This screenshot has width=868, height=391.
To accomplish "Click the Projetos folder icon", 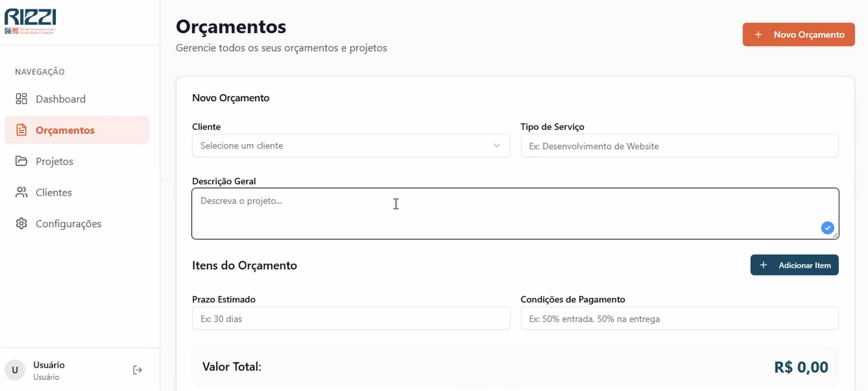I will click(21, 161).
